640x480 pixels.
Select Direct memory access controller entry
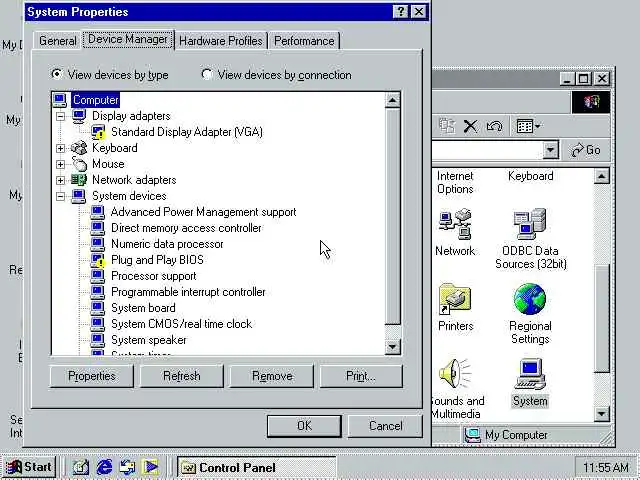pos(186,228)
